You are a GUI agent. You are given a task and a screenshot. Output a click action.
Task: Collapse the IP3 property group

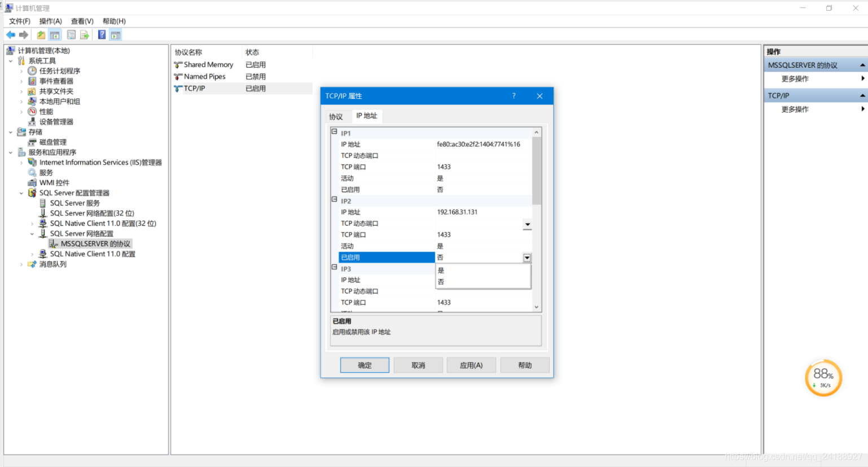pyautogui.click(x=335, y=267)
